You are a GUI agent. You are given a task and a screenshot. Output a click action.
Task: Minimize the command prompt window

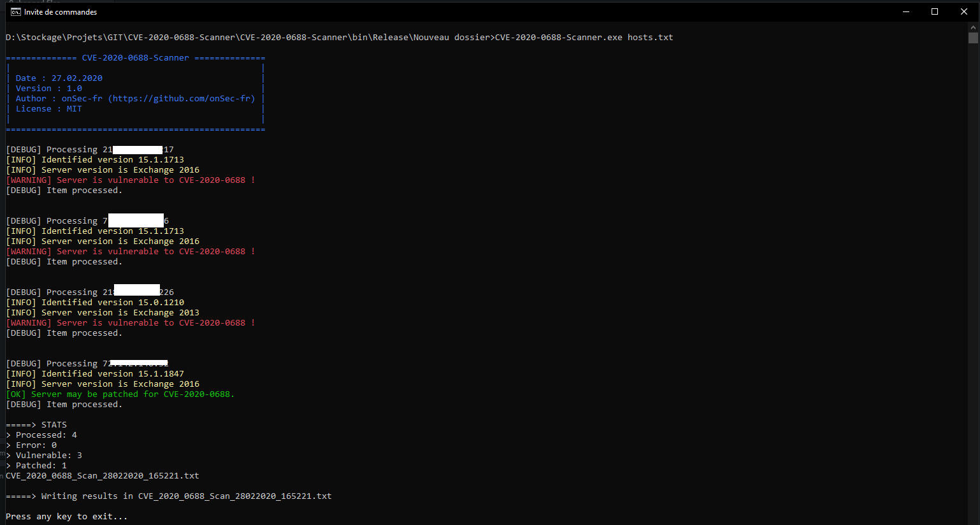905,11
